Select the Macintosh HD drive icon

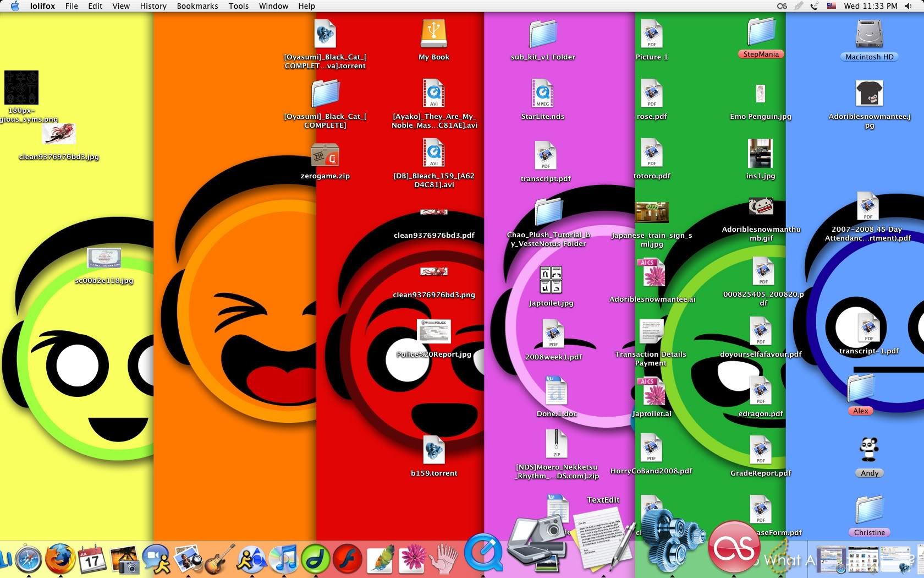coord(869,34)
